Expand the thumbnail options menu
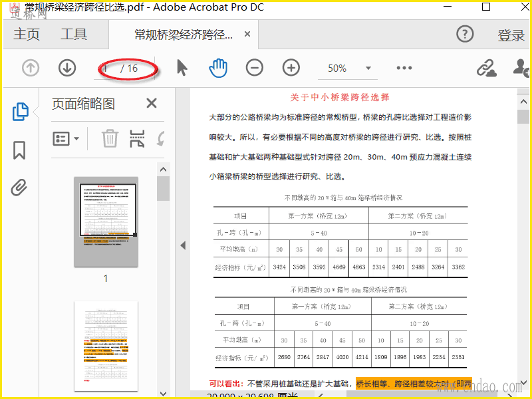This screenshot has width=532, height=399. tap(66, 139)
